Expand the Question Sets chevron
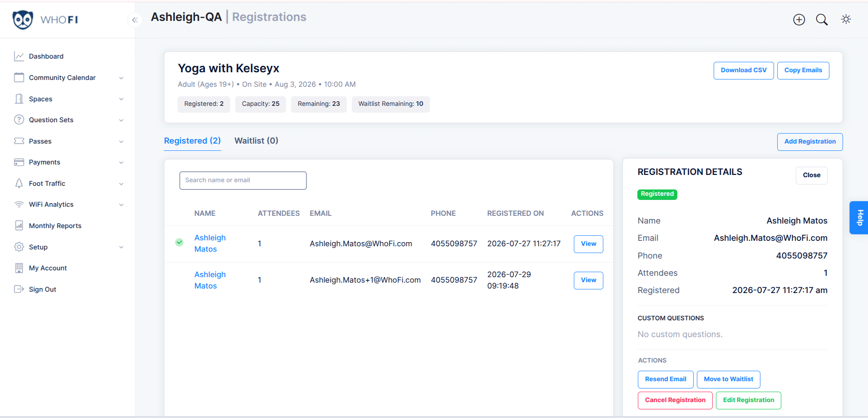This screenshot has width=868, height=418. click(x=121, y=120)
